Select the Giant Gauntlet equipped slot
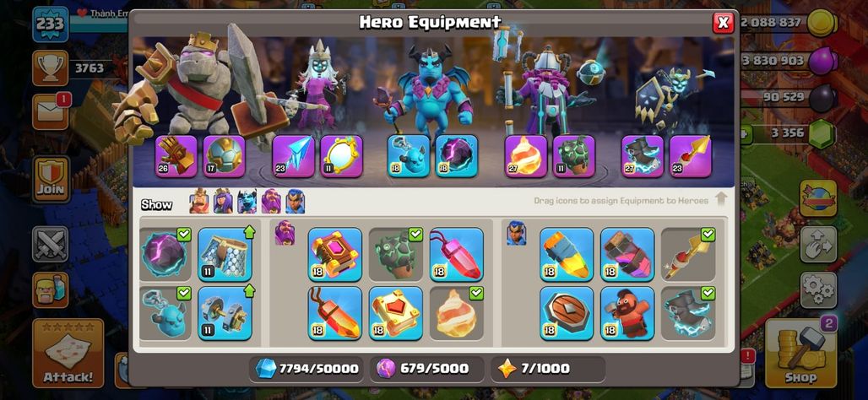The height and width of the screenshot is (400, 868). tap(176, 156)
